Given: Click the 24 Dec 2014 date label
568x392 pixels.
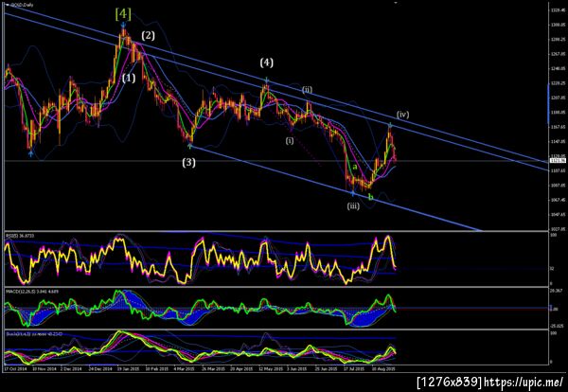Looking at the screenshot, I should pos(99,369).
